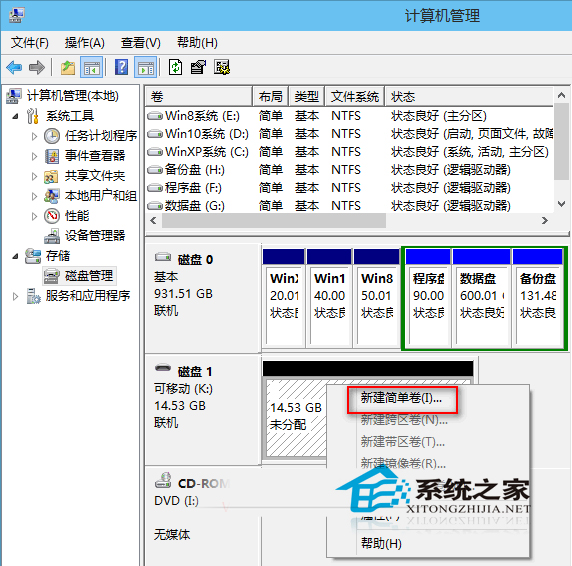Viewport: 572px width, 566px height.
Task: Select 存储 node in the tree
Action: pyautogui.click(x=58, y=256)
